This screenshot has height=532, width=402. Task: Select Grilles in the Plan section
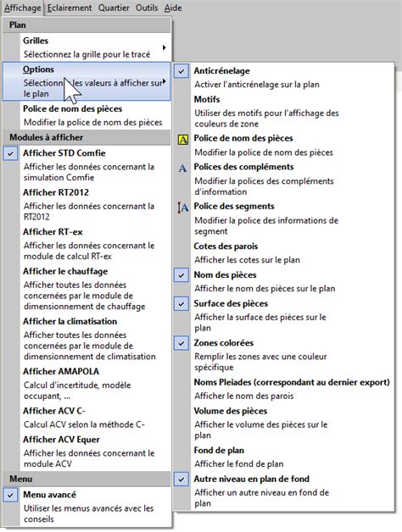[x=87, y=47]
